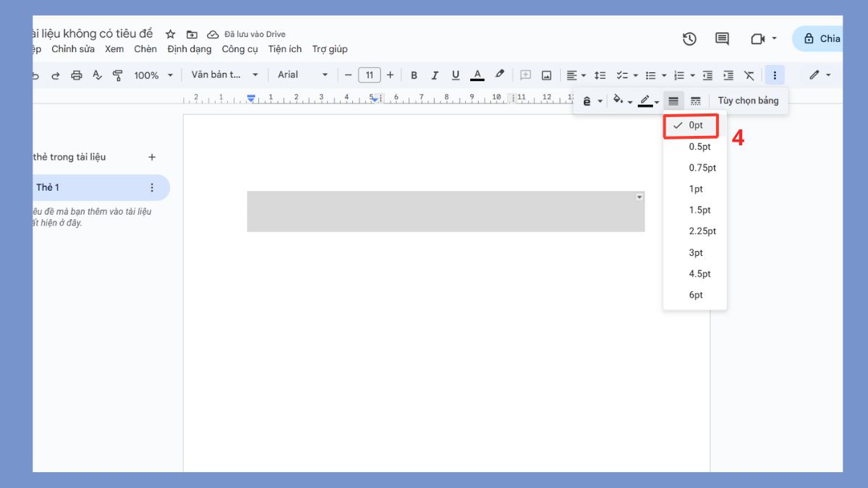Select the 0pt border width
The height and width of the screenshot is (488, 868).
[x=694, y=125]
